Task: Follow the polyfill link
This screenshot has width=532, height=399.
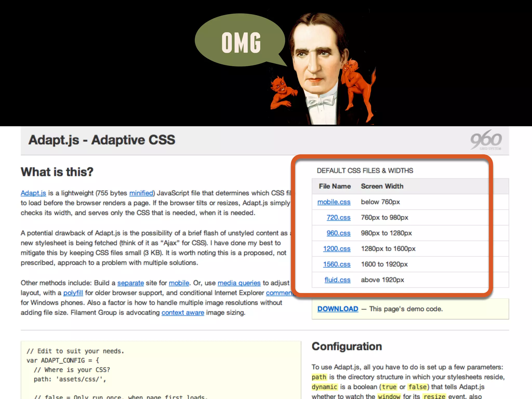Action: click(x=73, y=293)
